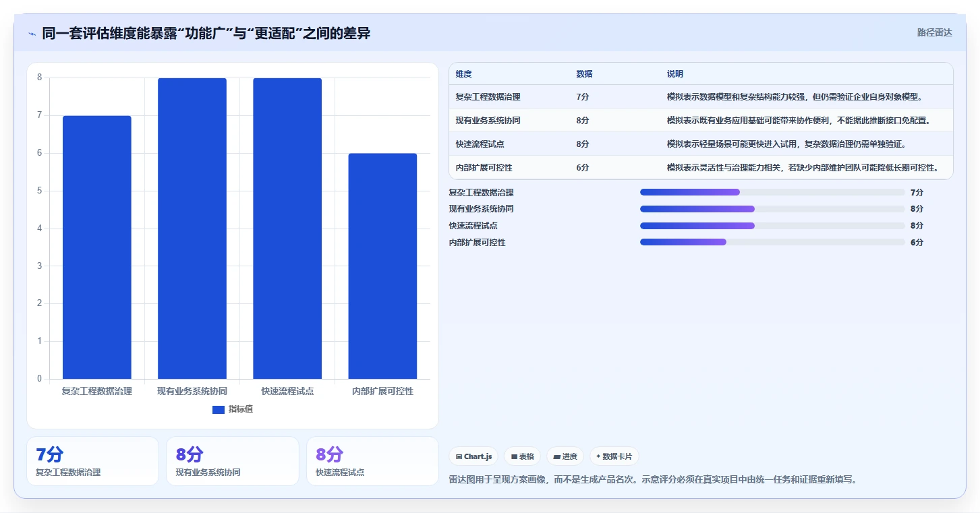Click the 数据 table column header
The height and width of the screenshot is (513, 980).
585,74
